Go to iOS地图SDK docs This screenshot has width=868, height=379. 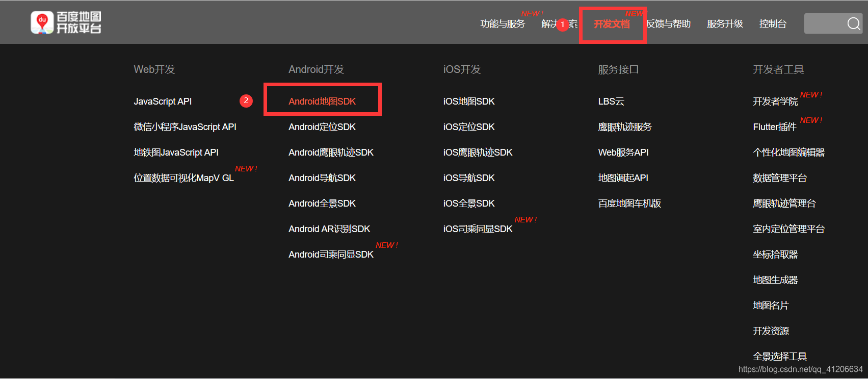tap(469, 102)
